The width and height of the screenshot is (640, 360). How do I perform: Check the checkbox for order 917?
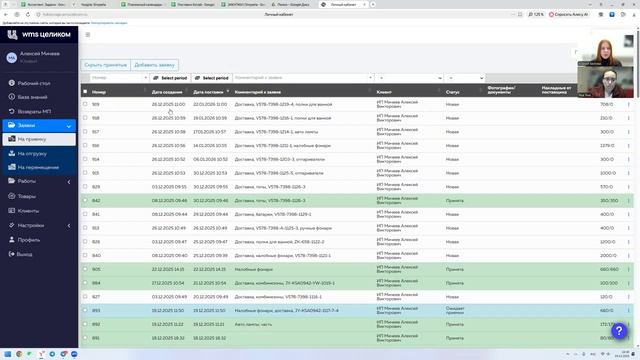(85, 132)
